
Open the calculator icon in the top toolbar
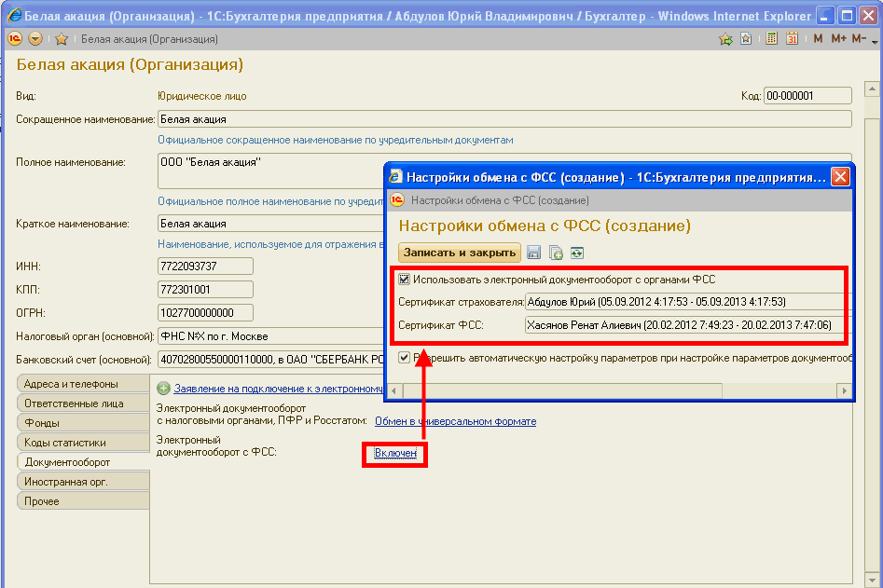771,38
